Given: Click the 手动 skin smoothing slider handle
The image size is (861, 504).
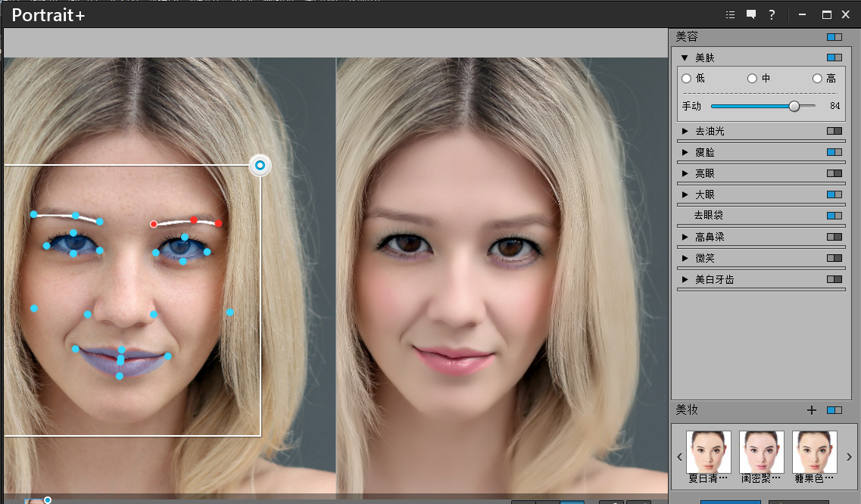Looking at the screenshot, I should click(x=793, y=106).
